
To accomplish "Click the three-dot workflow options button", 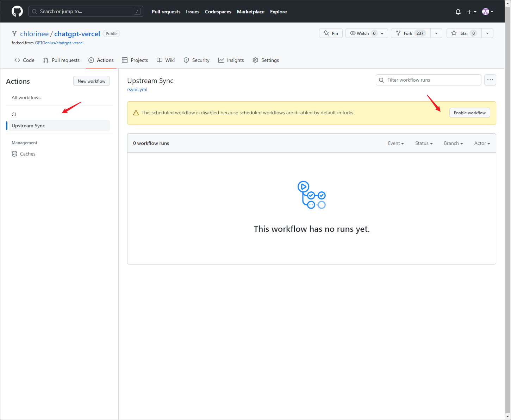I will click(490, 80).
